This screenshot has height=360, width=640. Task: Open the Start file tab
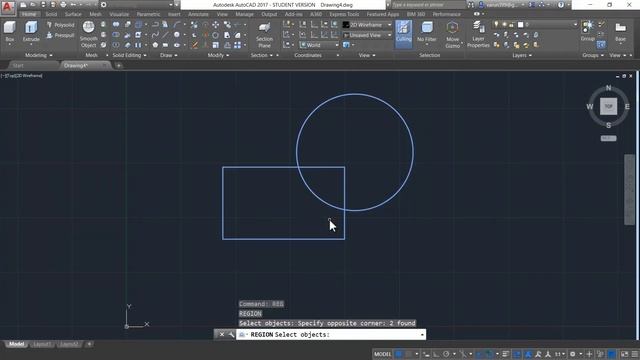coord(18,65)
